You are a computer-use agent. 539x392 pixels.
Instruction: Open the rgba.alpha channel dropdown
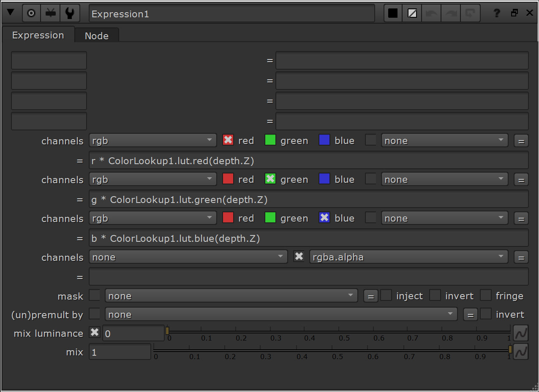click(x=408, y=257)
